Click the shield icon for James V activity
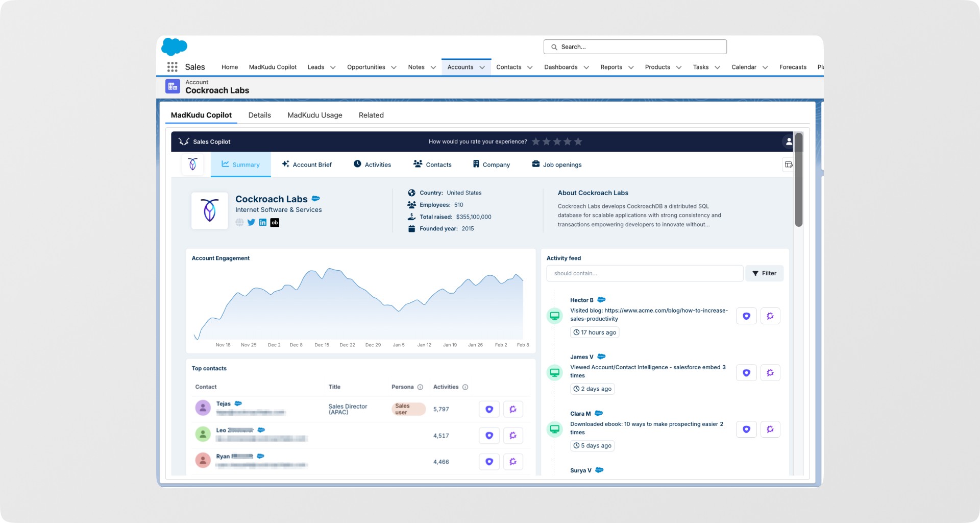 (x=746, y=373)
